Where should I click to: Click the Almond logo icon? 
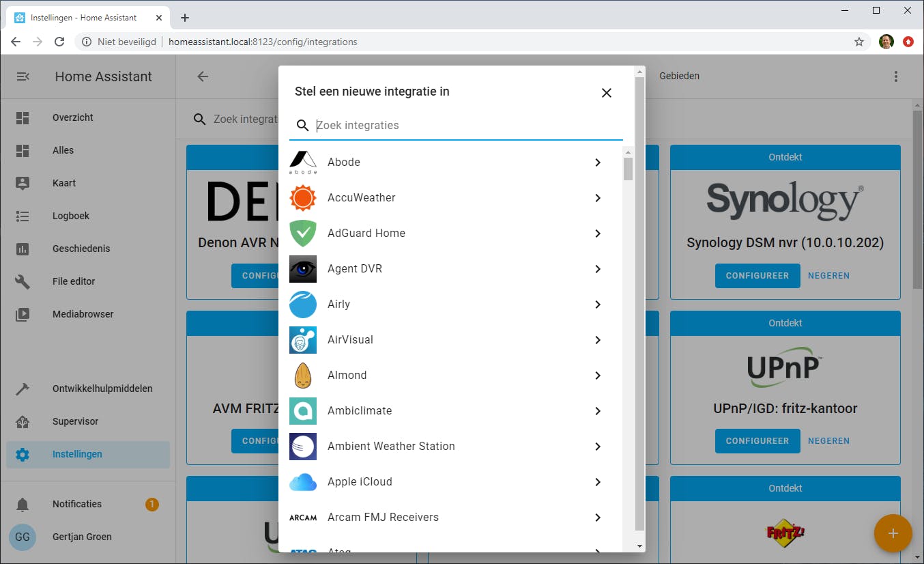pos(303,376)
